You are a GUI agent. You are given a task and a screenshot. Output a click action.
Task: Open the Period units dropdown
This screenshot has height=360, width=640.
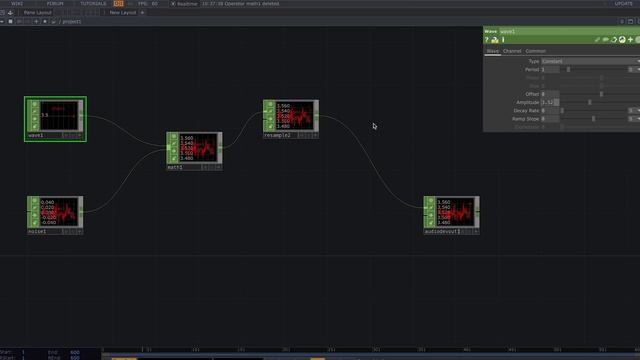pyautogui.click(x=633, y=70)
